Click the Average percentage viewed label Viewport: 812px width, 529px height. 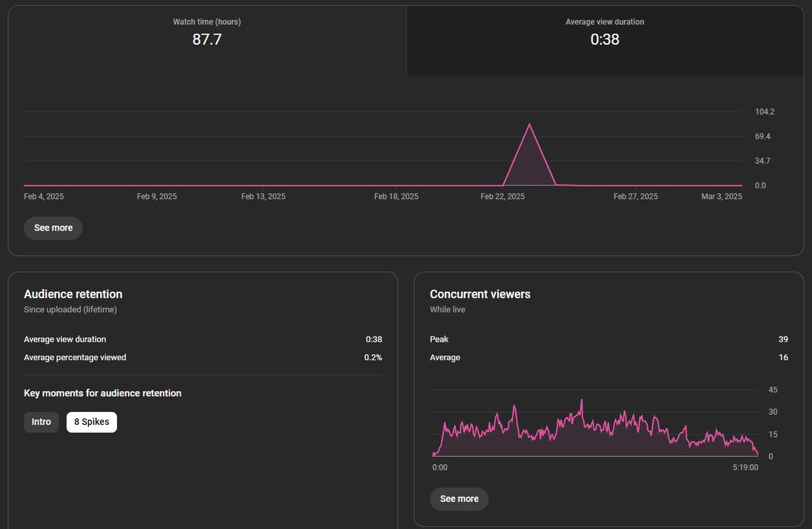(x=75, y=357)
